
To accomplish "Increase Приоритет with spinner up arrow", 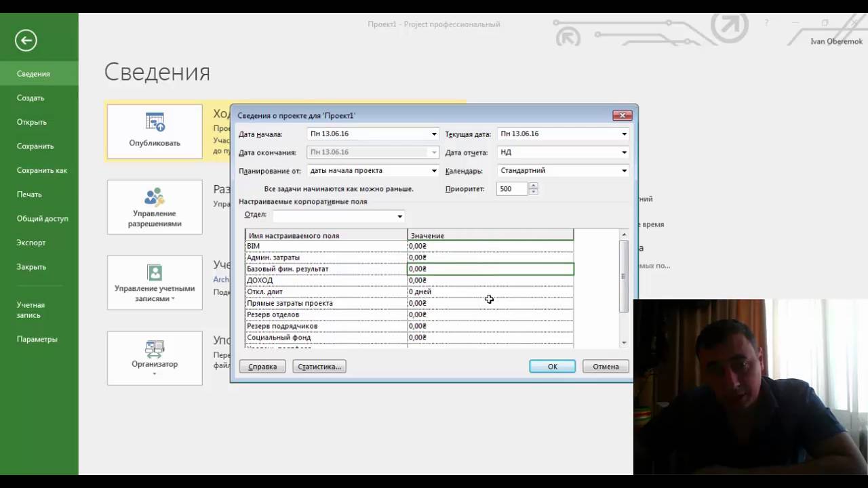I will (x=533, y=186).
